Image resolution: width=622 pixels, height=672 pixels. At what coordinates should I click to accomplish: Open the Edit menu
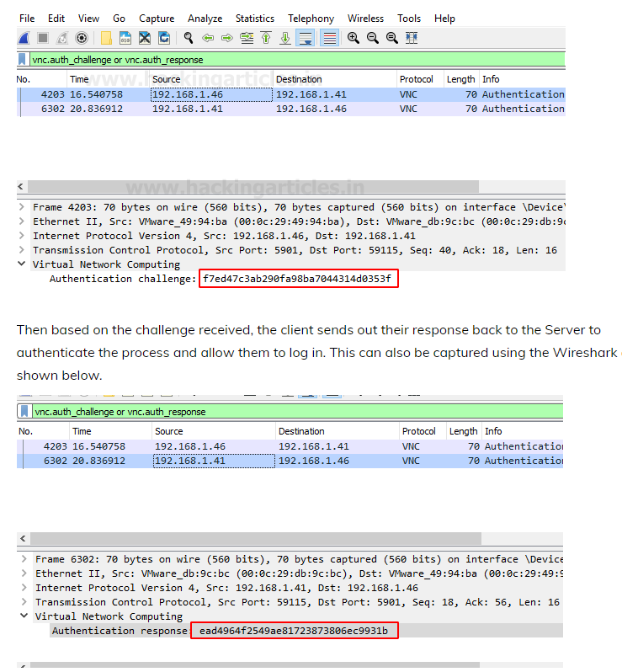[56, 19]
